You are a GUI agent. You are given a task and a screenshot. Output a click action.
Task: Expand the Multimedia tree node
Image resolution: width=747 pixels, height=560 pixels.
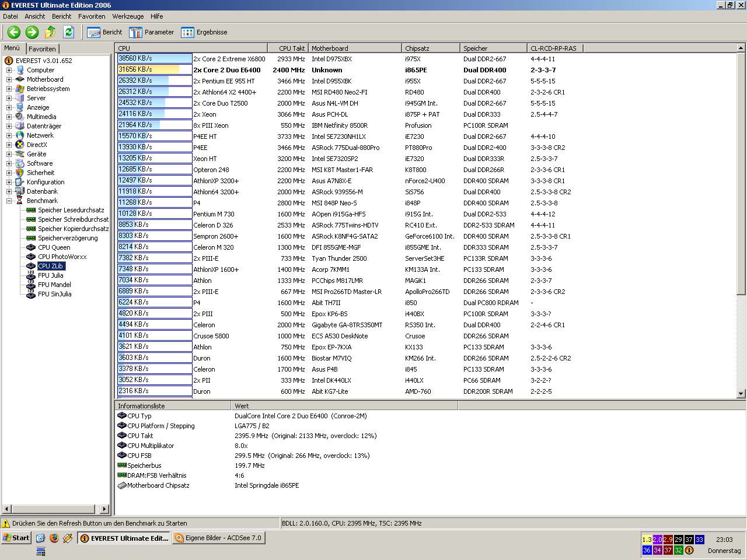pos(9,117)
